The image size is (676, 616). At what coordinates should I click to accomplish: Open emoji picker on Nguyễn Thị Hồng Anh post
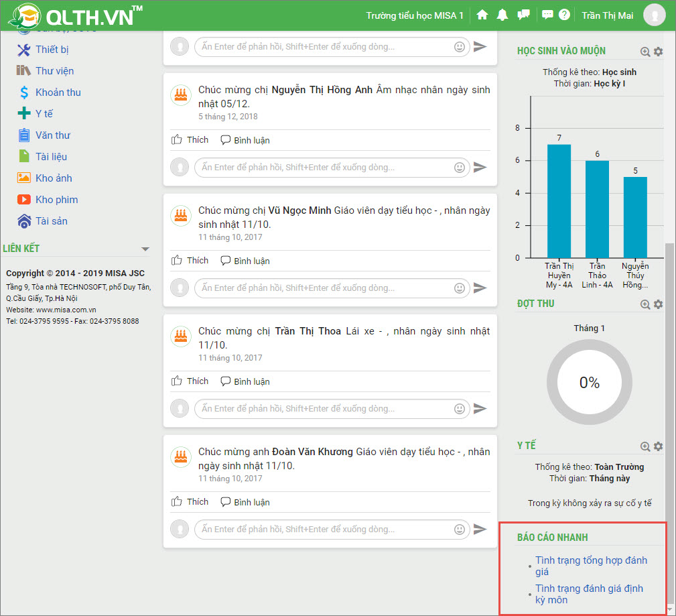pyautogui.click(x=460, y=167)
